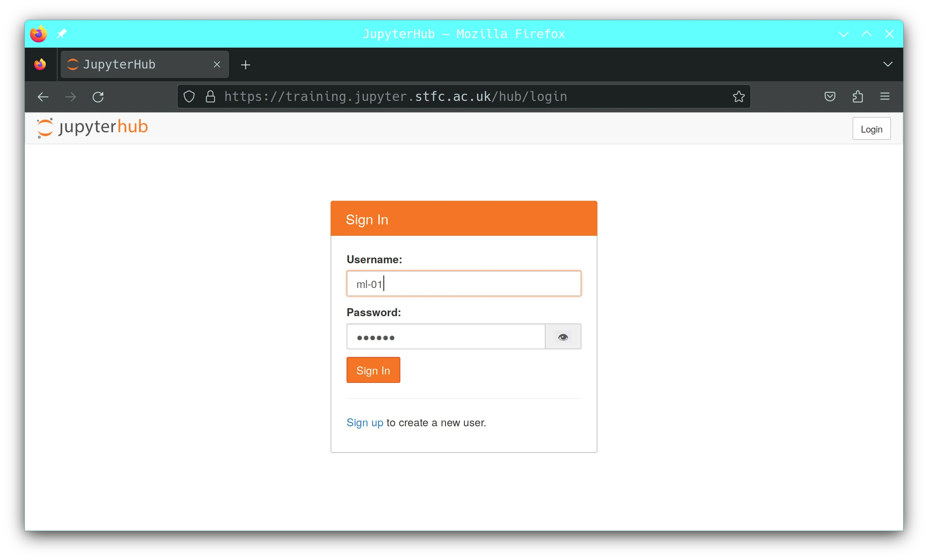The height and width of the screenshot is (560, 928).
Task: Open the extensions puzzle-piece panel
Action: pos(857,97)
